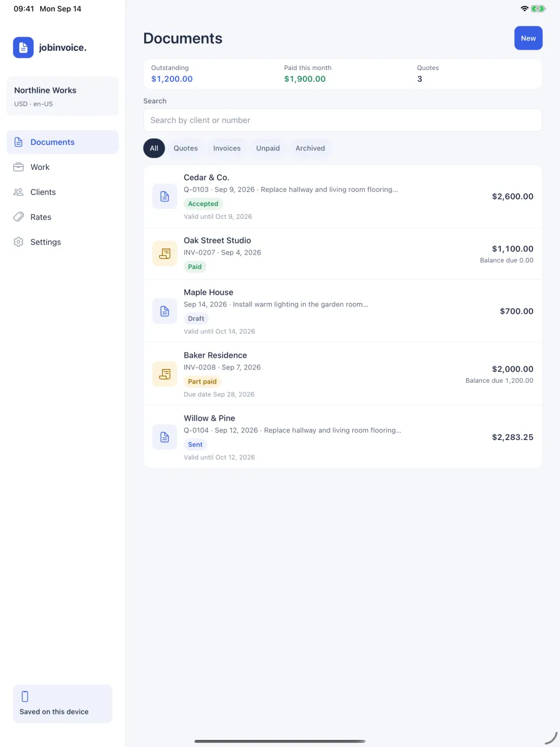The image size is (560, 747).
Task: Click the Quotes count 3
Action: [419, 79]
